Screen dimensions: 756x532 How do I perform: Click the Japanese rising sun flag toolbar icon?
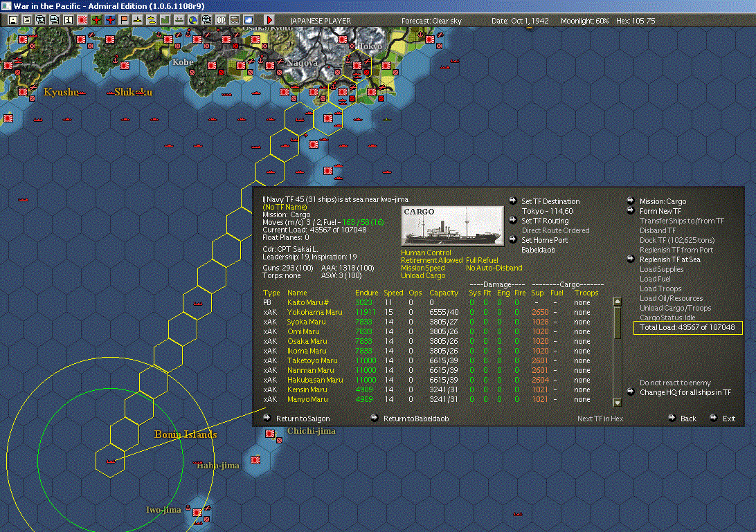coord(82,20)
